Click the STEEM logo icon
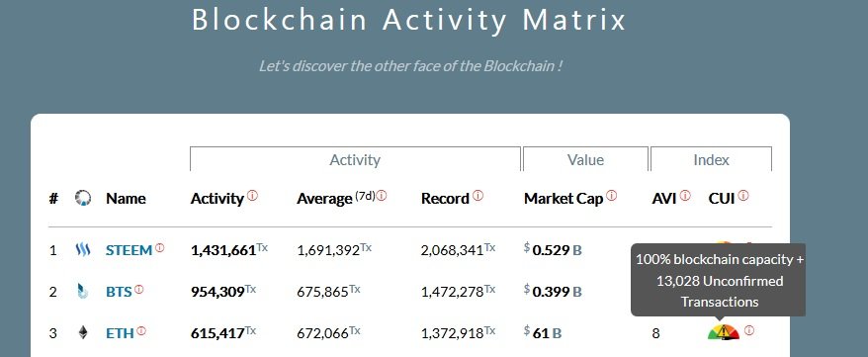The width and height of the screenshot is (868, 357). pos(82,249)
